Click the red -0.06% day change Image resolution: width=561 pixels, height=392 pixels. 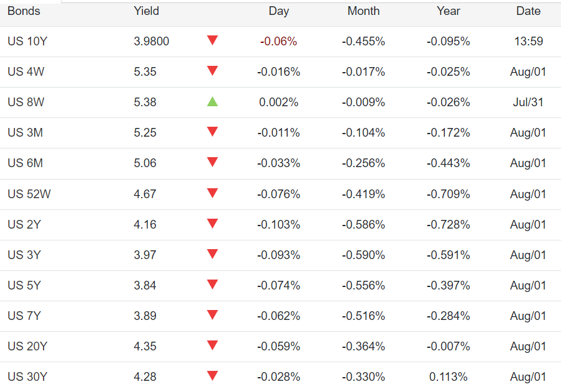278,41
